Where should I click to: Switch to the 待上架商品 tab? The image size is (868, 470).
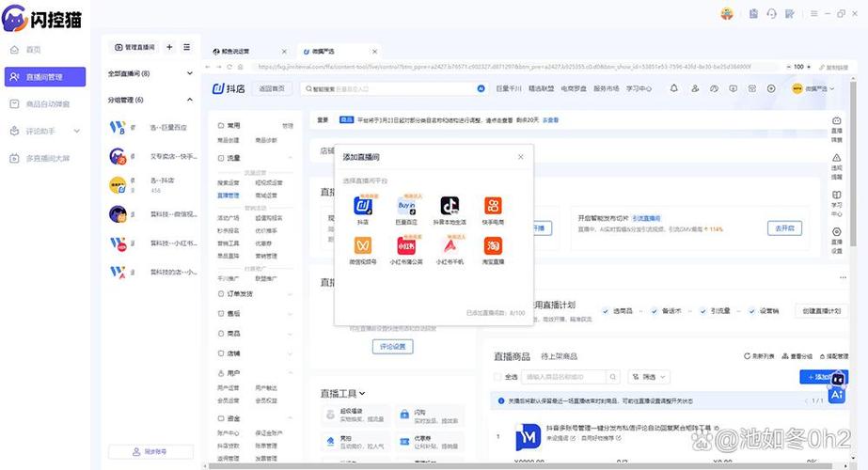tap(560, 356)
